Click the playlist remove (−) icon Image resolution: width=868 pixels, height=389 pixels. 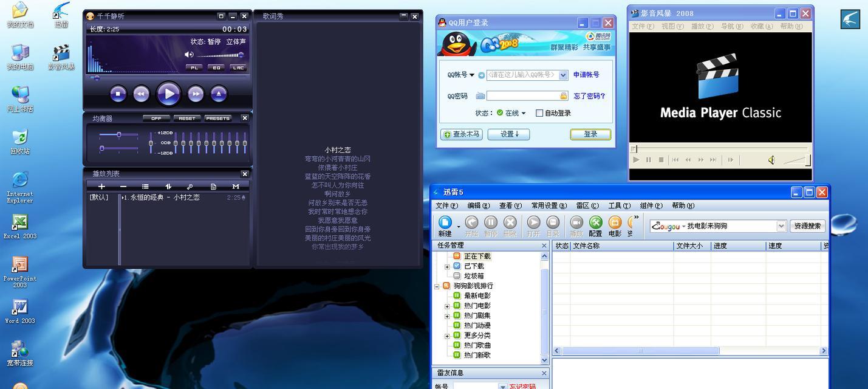123,187
